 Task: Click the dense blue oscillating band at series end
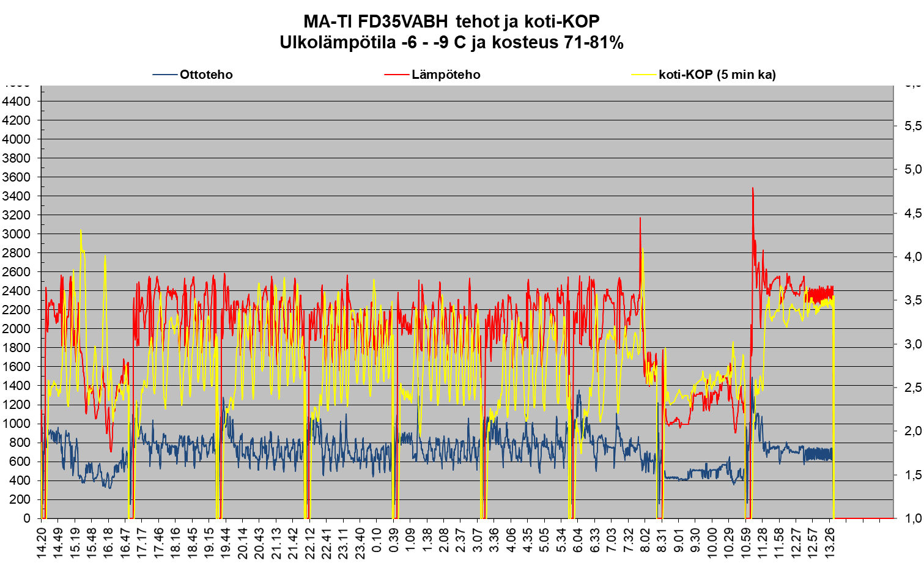[x=818, y=454]
